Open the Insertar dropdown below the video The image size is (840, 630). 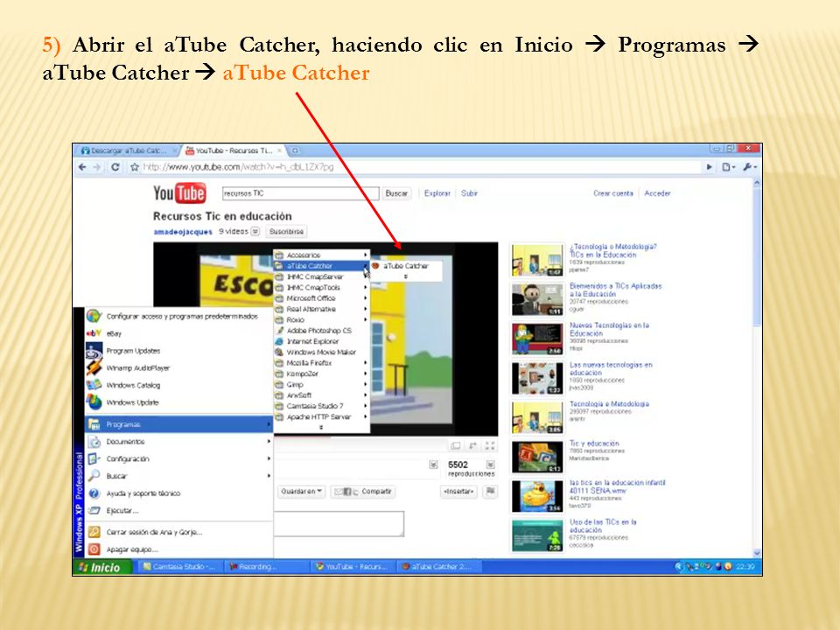(459, 491)
